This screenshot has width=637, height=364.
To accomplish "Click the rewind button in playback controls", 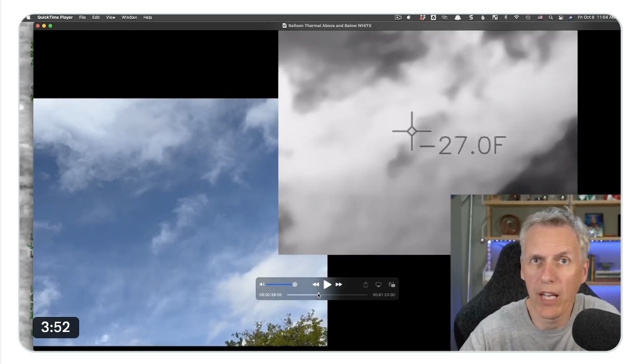I will click(315, 285).
